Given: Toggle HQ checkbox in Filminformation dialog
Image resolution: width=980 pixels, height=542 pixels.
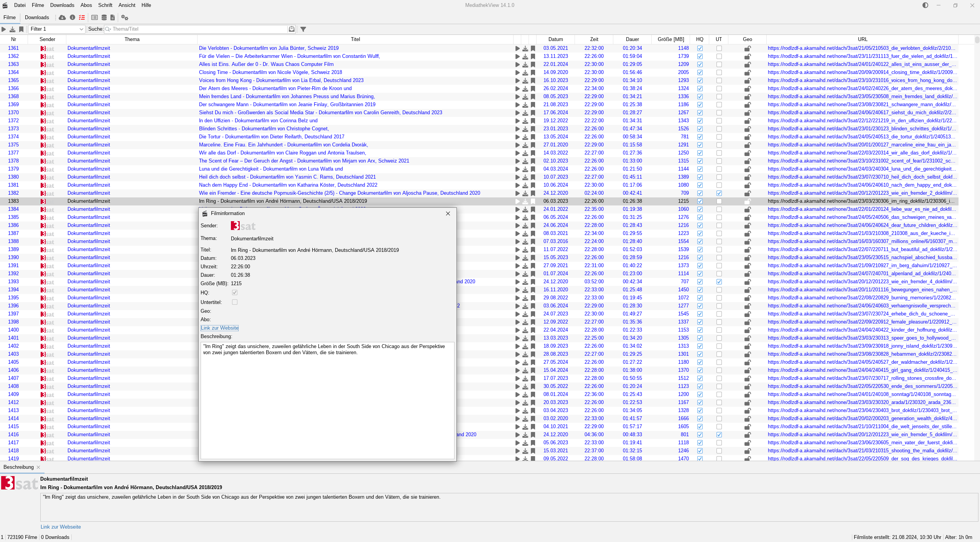Looking at the screenshot, I should (235, 292).
